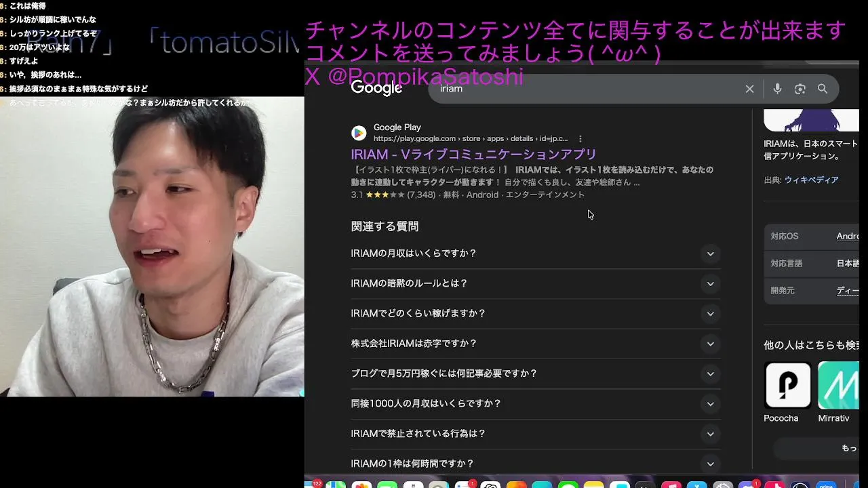Click the 関連する質問 heading
This screenshot has height=488, width=868.
[384, 226]
